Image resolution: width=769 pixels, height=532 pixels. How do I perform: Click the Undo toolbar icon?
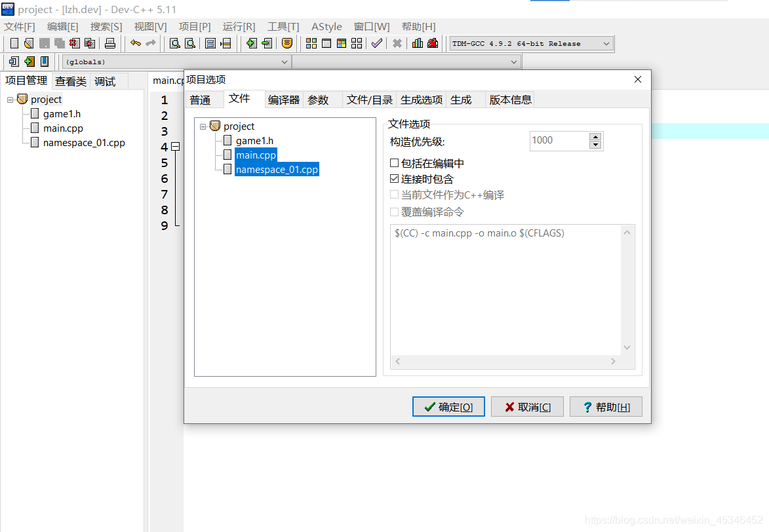click(135, 43)
